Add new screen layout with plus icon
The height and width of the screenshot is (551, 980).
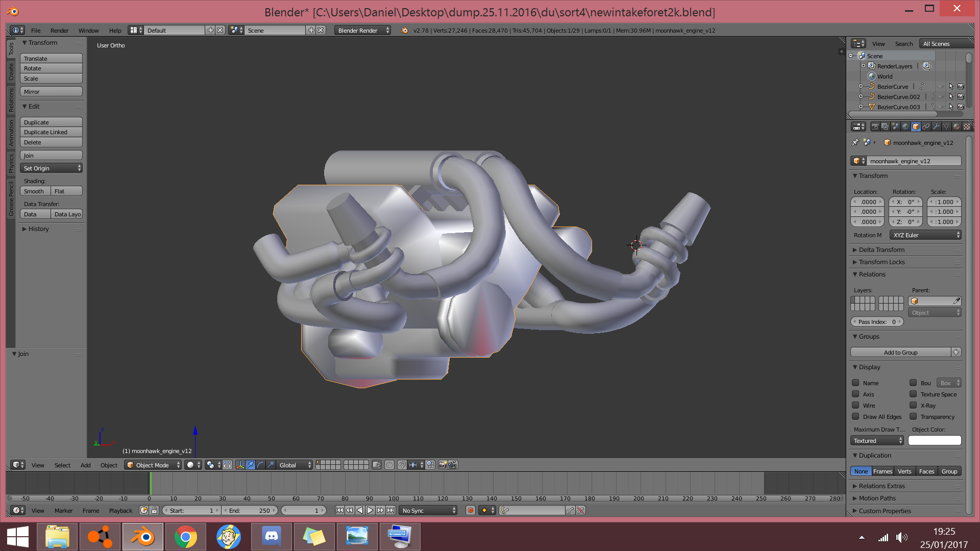pos(210,30)
